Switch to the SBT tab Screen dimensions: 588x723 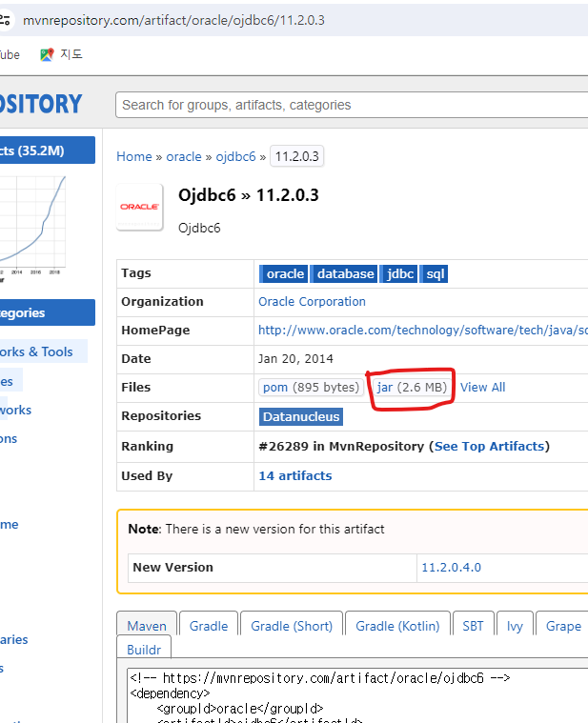pos(474,626)
